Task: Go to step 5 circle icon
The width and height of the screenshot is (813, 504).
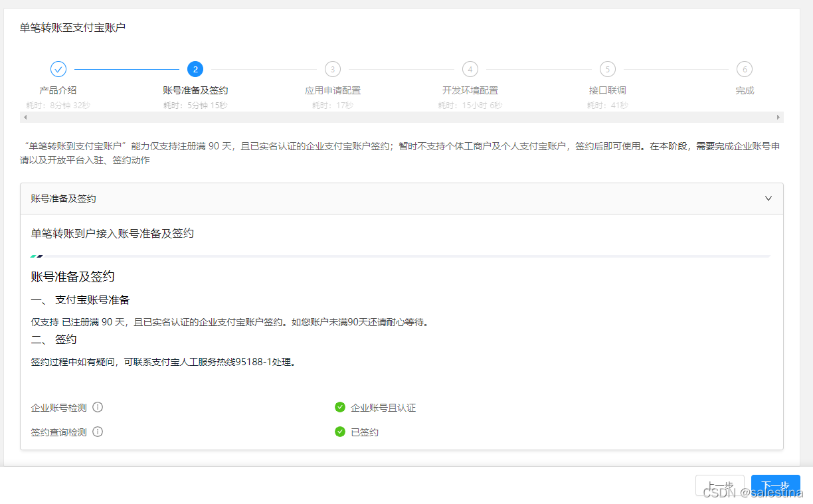Action: click(607, 69)
